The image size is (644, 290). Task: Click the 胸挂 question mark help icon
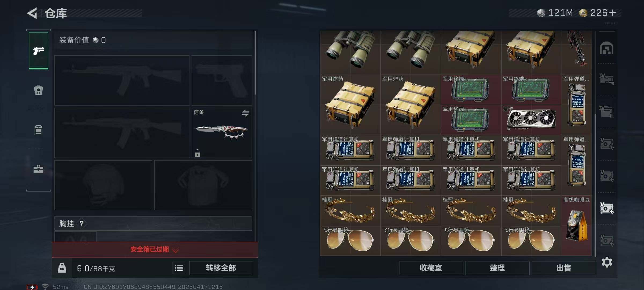(x=82, y=223)
